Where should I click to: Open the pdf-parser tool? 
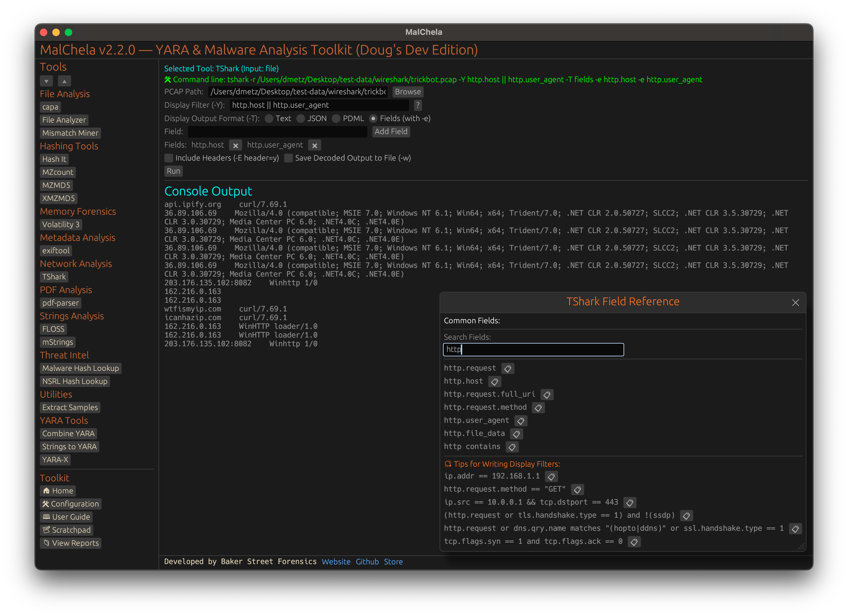tap(61, 303)
